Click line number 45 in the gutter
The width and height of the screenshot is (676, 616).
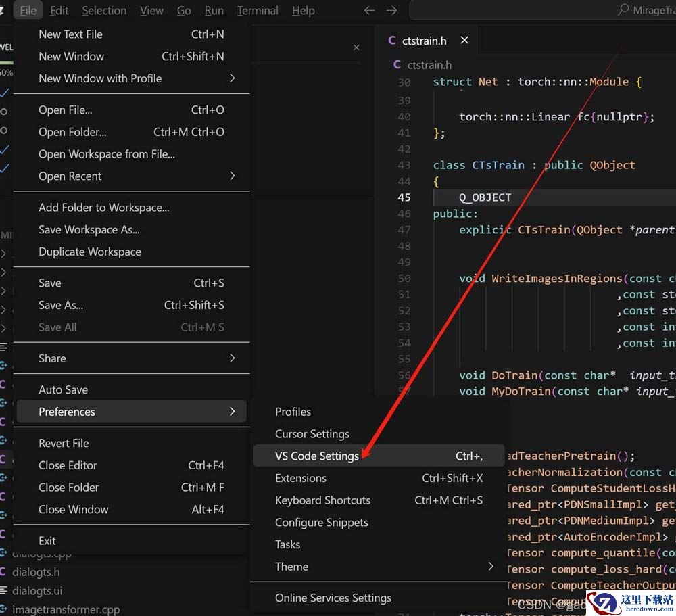click(404, 197)
